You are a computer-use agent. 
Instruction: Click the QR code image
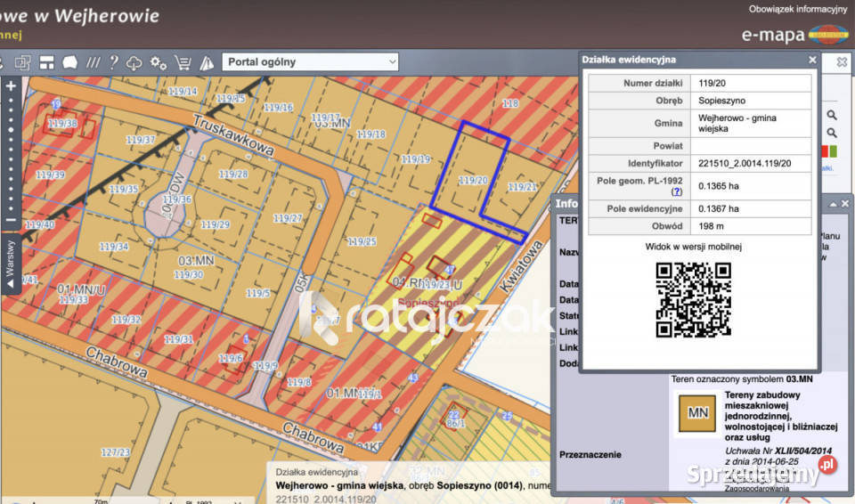[x=694, y=300]
